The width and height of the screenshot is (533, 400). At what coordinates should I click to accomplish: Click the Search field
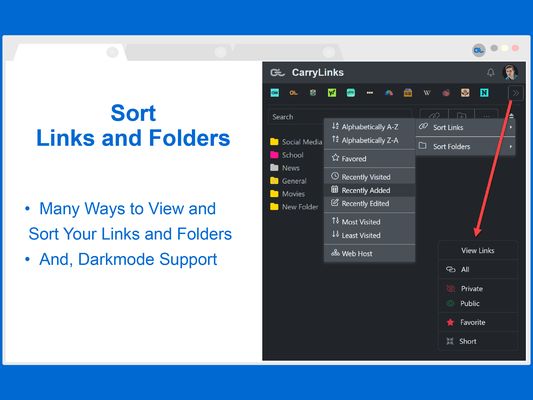click(340, 117)
